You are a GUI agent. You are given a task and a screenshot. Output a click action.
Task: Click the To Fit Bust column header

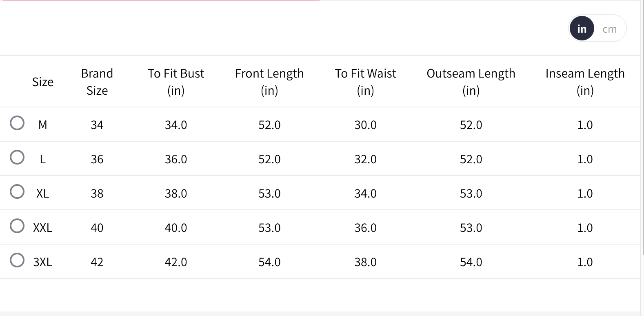coord(176,82)
